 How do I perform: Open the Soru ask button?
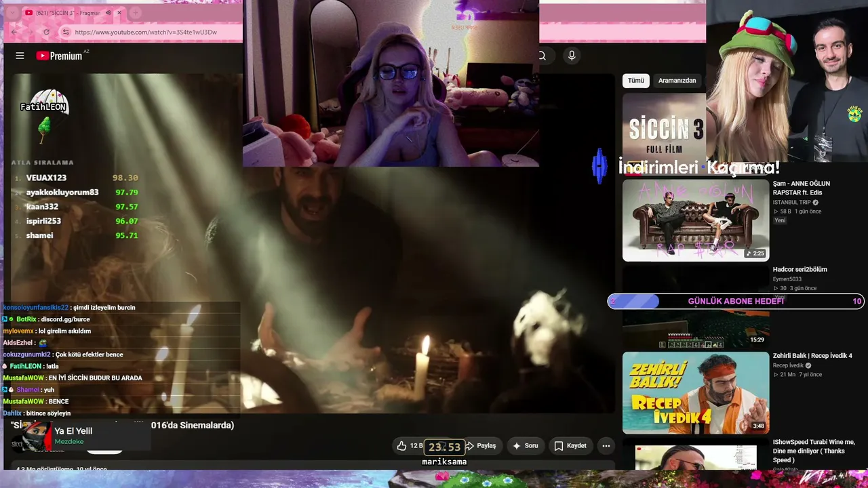[x=526, y=446]
